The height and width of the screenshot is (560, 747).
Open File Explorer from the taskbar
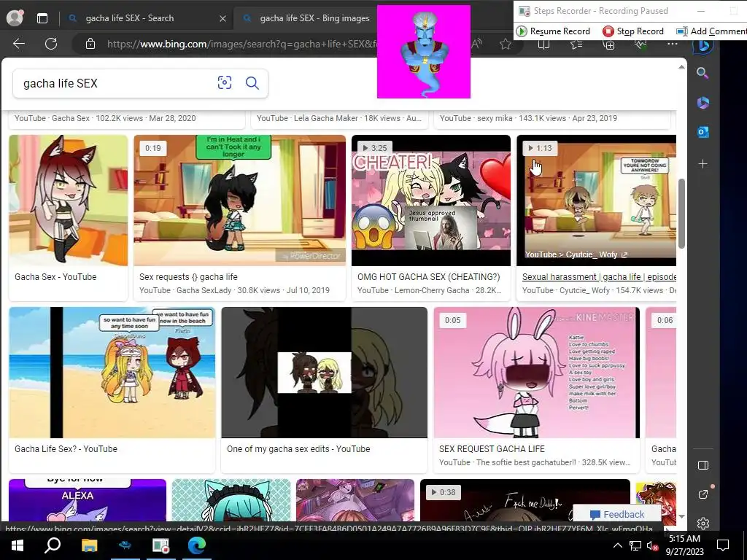89,545
